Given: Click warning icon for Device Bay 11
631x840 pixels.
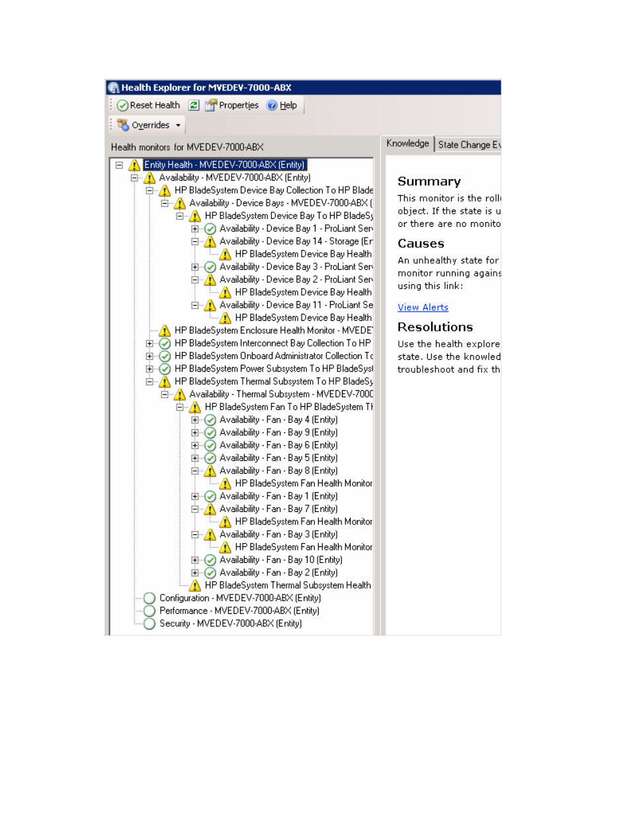Looking at the screenshot, I should pyautogui.click(x=210, y=305).
